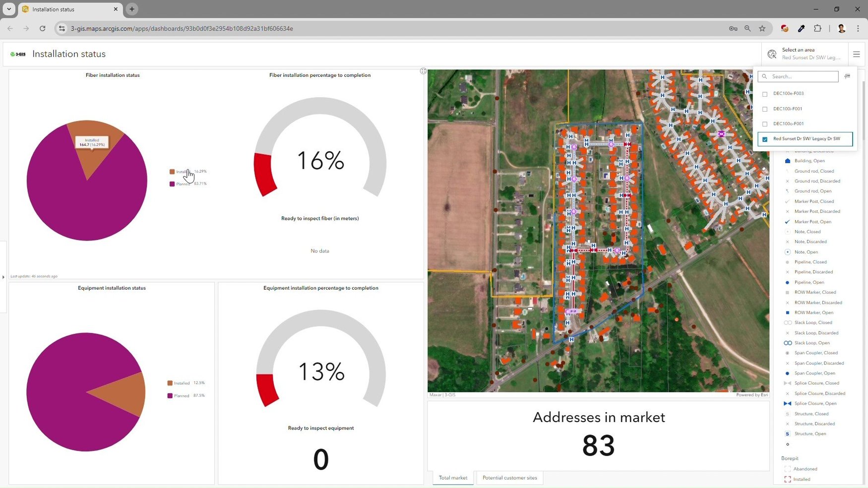The height and width of the screenshot is (488, 868).
Task: Click the filter icon beside the search box
Action: click(847, 76)
